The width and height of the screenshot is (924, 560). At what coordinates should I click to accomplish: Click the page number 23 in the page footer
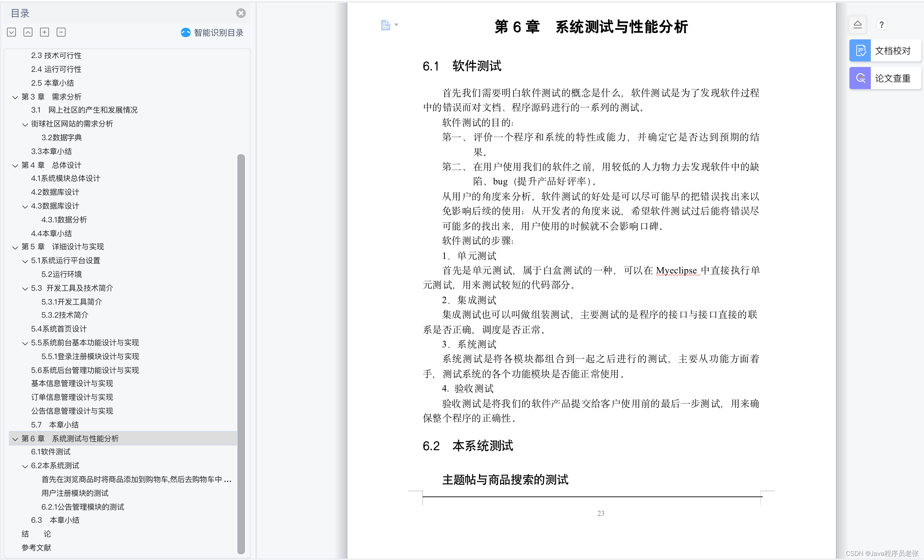600,513
